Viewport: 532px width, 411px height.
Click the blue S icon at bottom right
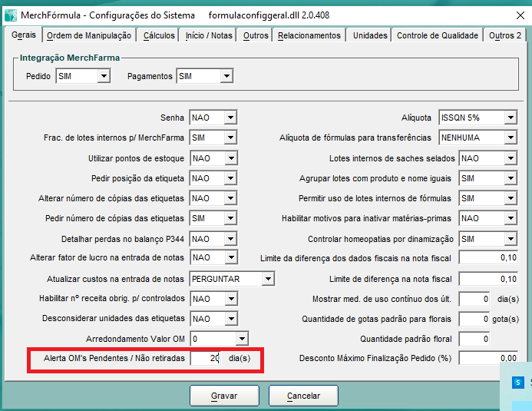coord(519,382)
